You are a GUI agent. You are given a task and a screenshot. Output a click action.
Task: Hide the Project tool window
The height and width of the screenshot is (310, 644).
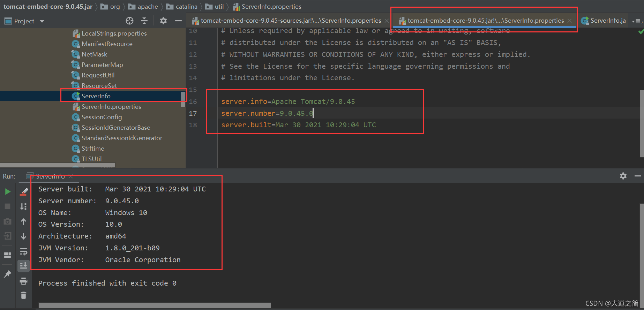(x=178, y=21)
